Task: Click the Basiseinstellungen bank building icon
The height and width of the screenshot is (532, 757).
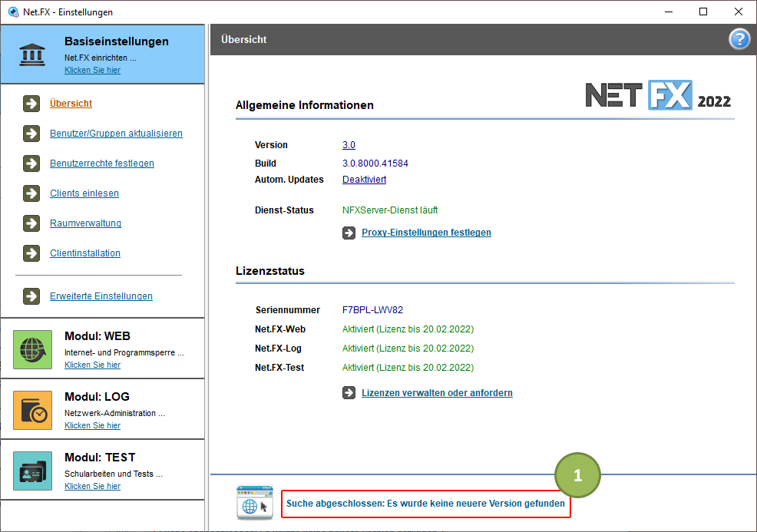Action: tap(32, 55)
